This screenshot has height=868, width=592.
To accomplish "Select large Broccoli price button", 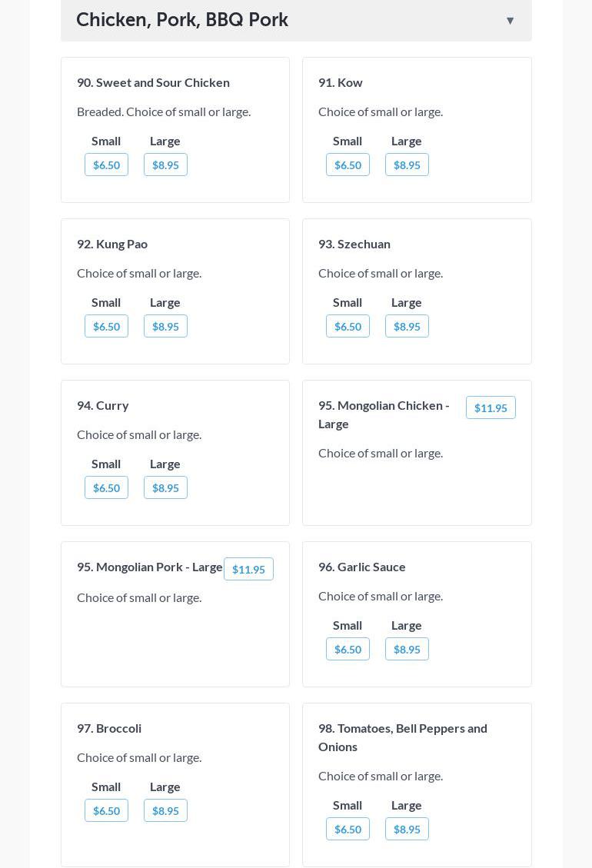I will coord(165,810).
